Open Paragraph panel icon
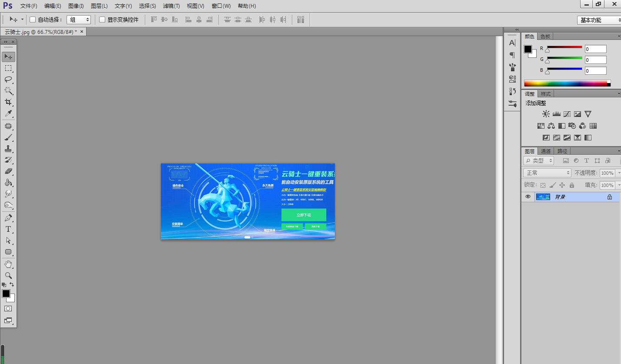 [x=512, y=55]
